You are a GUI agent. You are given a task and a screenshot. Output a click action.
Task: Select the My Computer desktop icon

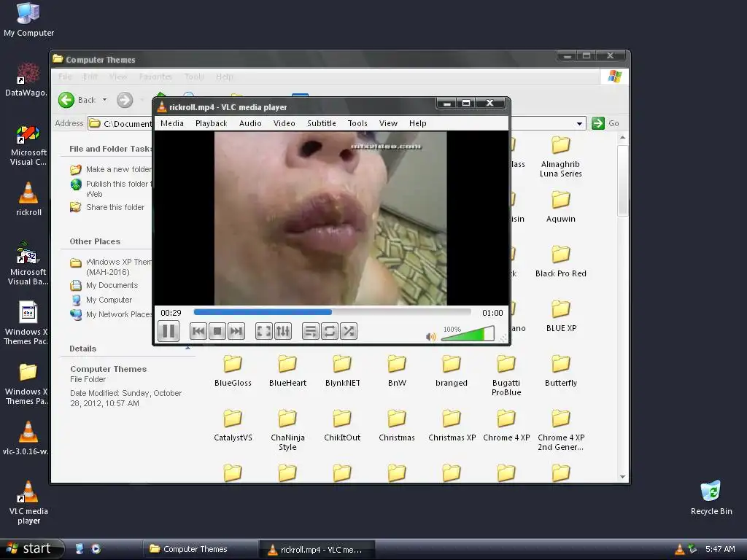[x=28, y=20]
